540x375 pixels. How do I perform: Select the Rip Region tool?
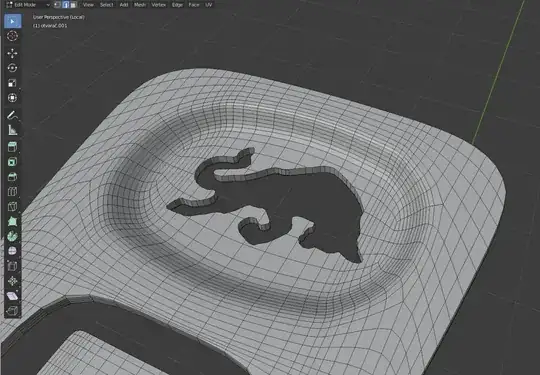(x=12, y=311)
